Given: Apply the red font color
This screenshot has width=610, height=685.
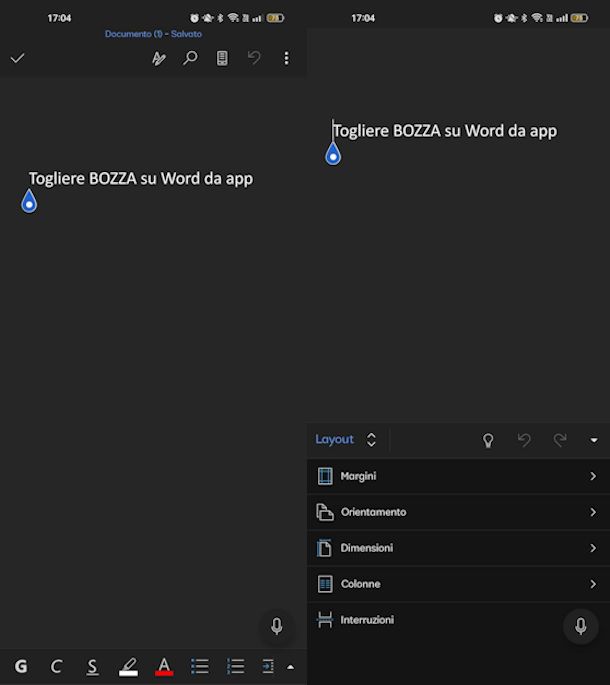Looking at the screenshot, I should coord(164,667).
